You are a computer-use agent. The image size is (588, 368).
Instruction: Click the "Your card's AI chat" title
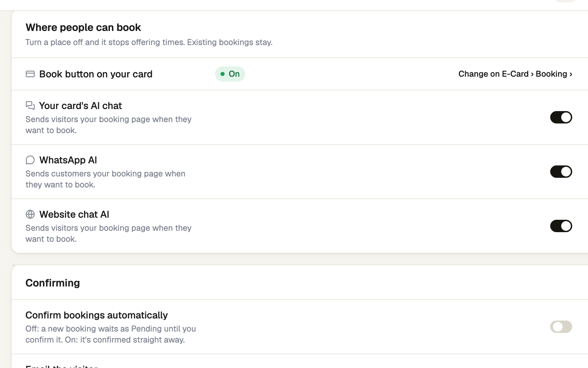pyautogui.click(x=80, y=106)
